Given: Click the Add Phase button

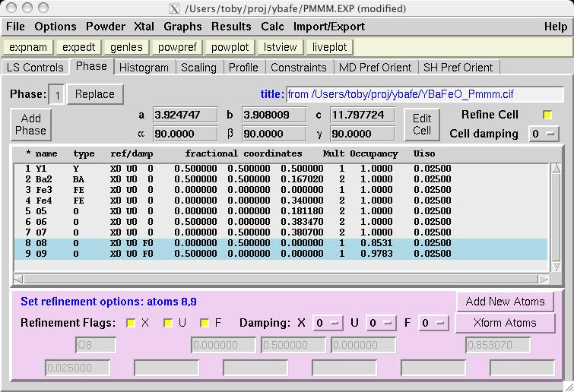Looking at the screenshot, I should (30, 125).
